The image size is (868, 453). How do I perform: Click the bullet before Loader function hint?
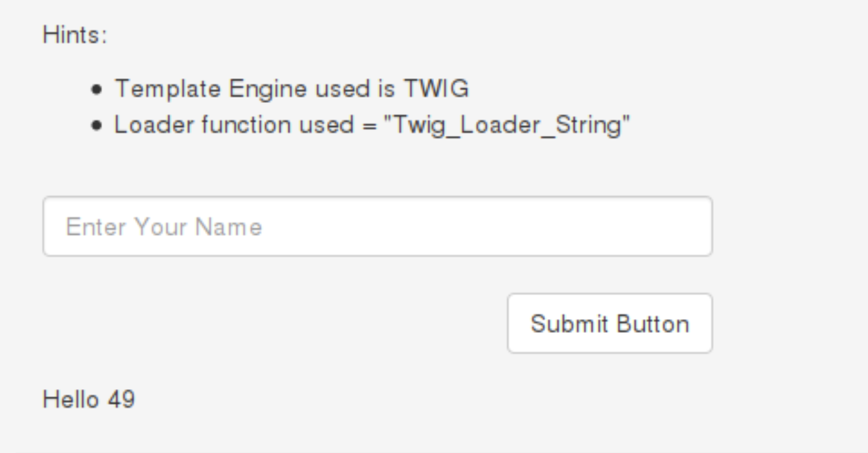pos(101,127)
